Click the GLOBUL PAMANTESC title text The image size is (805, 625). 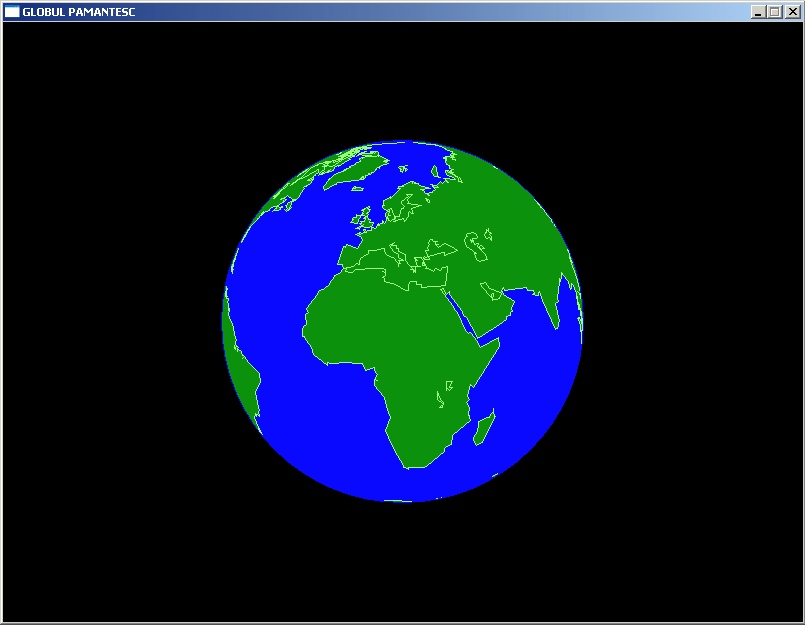pyautogui.click(x=79, y=12)
